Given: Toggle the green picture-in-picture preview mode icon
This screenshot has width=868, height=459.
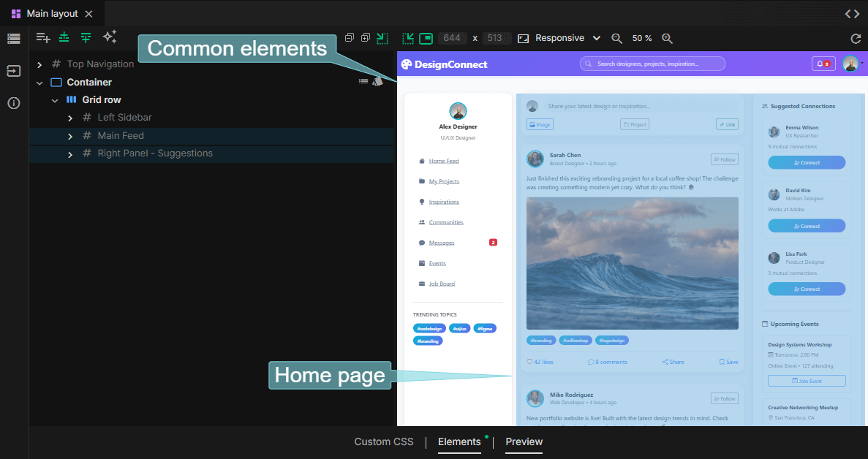Looking at the screenshot, I should click(426, 38).
